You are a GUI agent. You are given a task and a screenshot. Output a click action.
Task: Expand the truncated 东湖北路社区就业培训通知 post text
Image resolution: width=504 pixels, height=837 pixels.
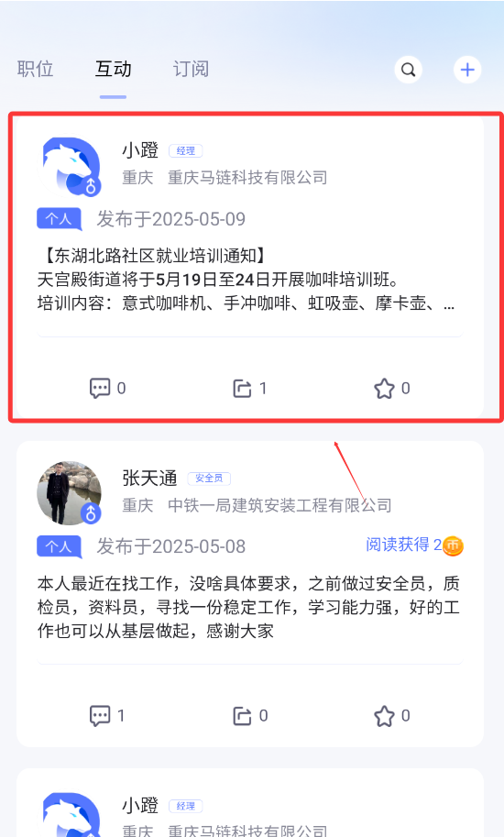pyautogui.click(x=246, y=280)
